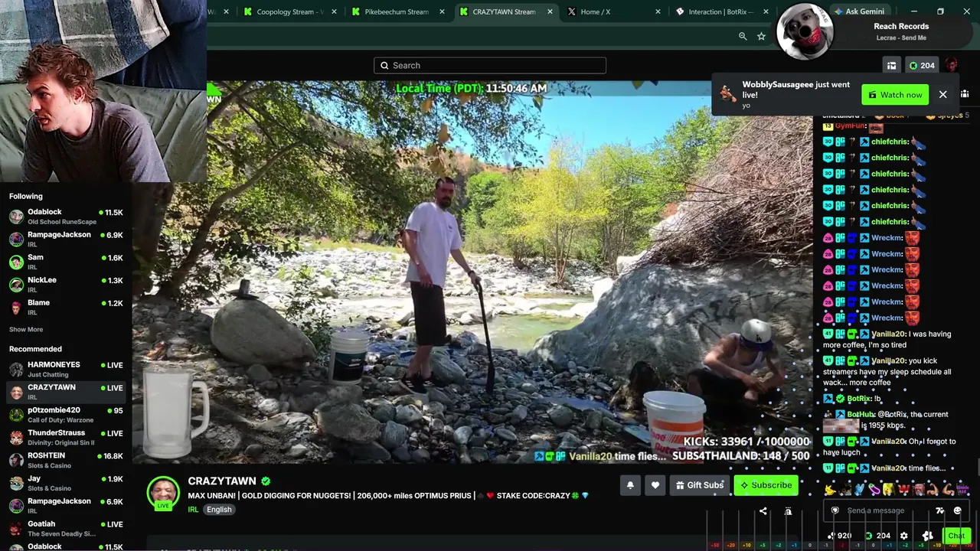Select CRAZYTAWN in the Recommended list
Image resolution: width=980 pixels, height=551 pixels.
[x=66, y=392]
